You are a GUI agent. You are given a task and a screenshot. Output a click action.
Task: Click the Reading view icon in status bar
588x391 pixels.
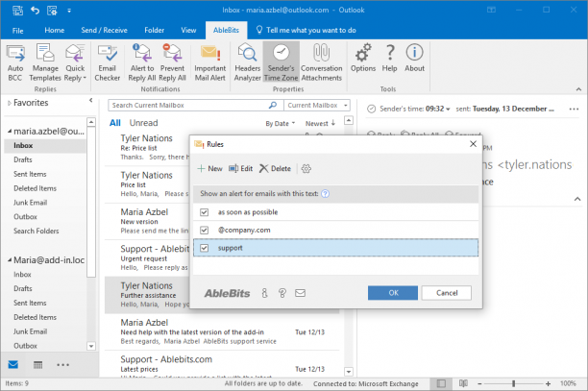coord(463,383)
